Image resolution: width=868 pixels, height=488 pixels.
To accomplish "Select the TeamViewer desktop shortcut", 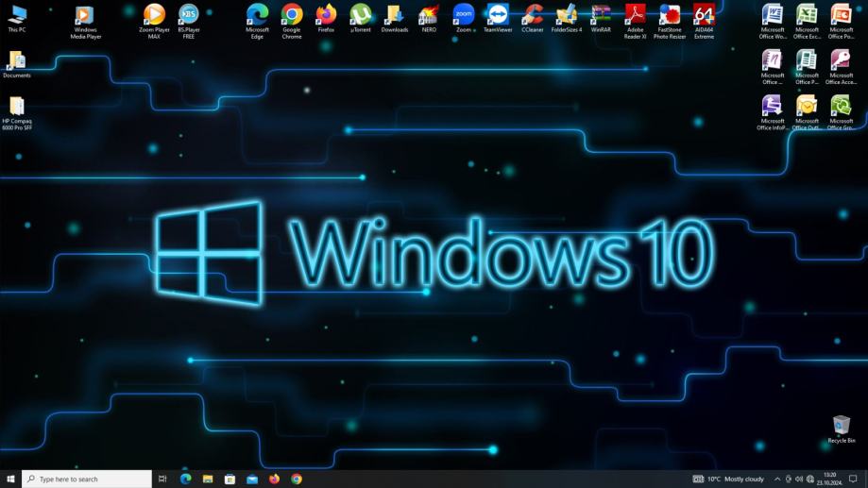I will click(x=498, y=19).
